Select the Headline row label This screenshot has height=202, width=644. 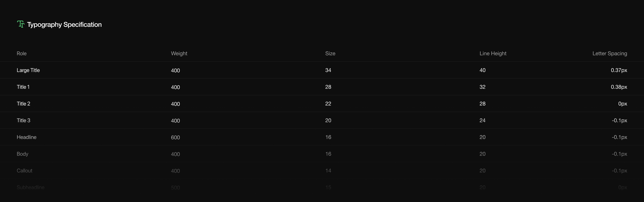[27, 137]
